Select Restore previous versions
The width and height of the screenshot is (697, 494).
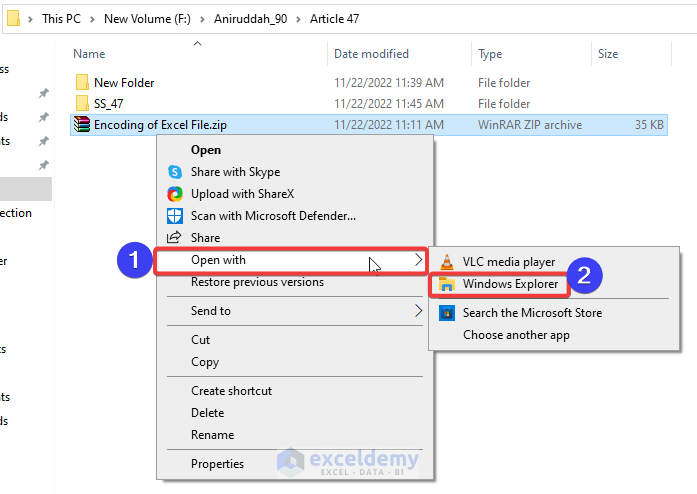(x=257, y=282)
